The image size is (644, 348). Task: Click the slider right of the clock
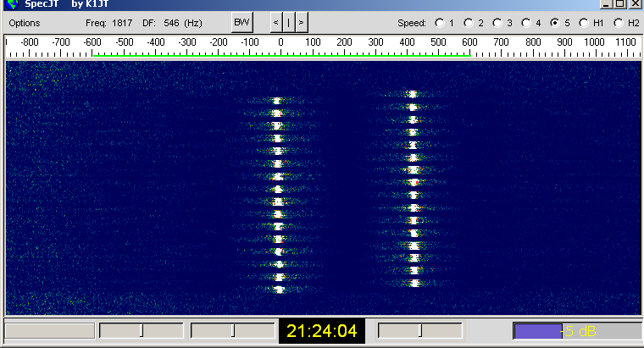[419, 330]
